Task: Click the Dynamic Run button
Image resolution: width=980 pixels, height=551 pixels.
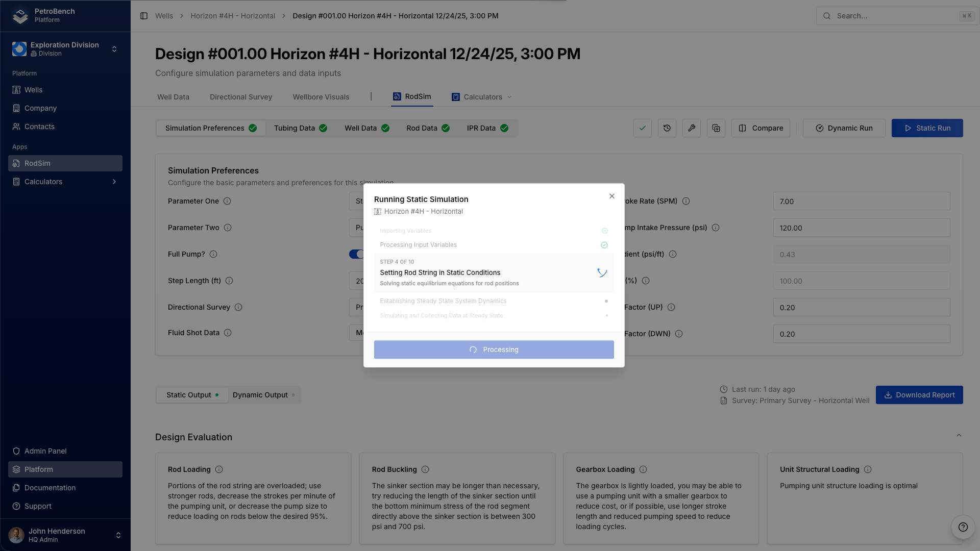Action: click(x=844, y=128)
